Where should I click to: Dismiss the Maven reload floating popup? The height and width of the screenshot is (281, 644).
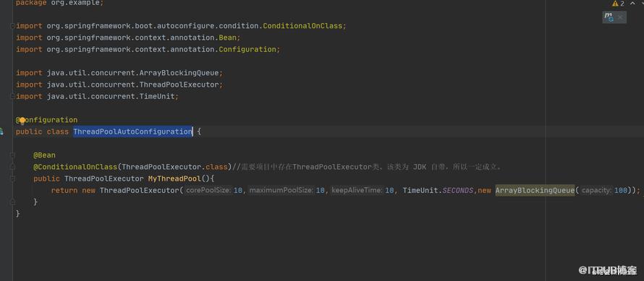(x=620, y=17)
